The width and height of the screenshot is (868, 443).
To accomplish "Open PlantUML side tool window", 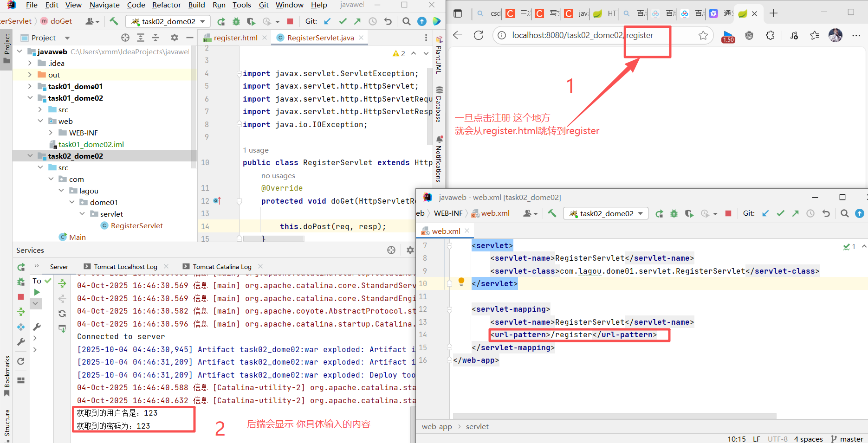I will (x=439, y=55).
